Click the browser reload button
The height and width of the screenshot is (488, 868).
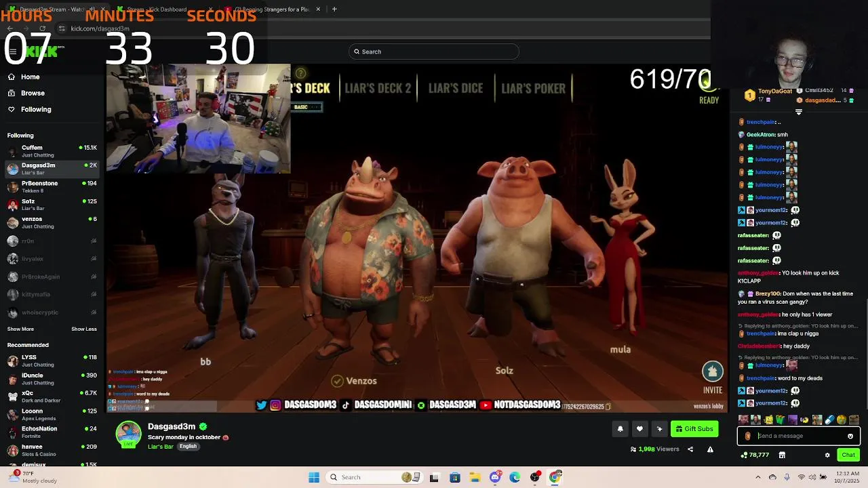pyautogui.click(x=42, y=28)
